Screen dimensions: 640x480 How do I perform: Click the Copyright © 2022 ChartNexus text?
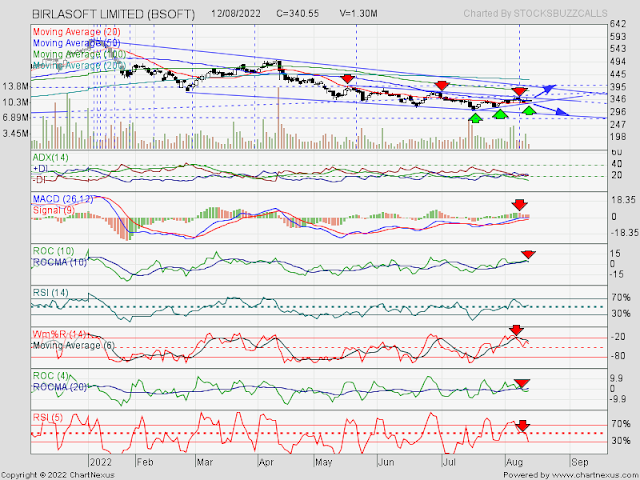[x=58, y=475]
